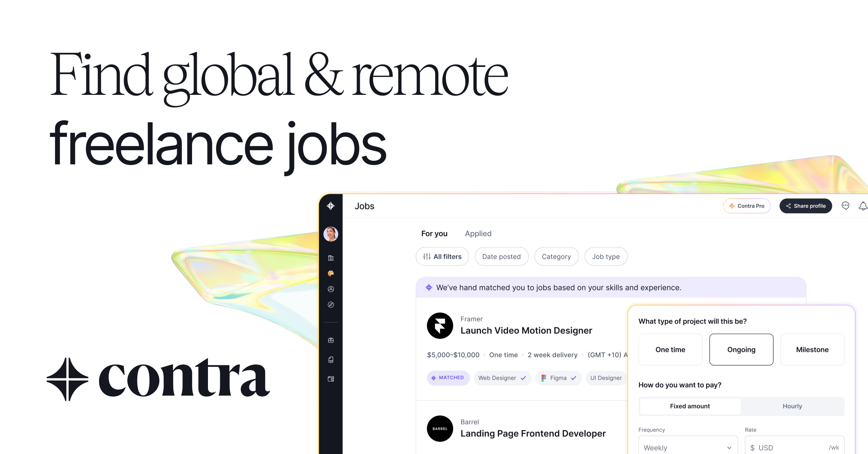Click the Contra Pro button
Image resolution: width=868 pixels, height=454 pixels.
(746, 206)
